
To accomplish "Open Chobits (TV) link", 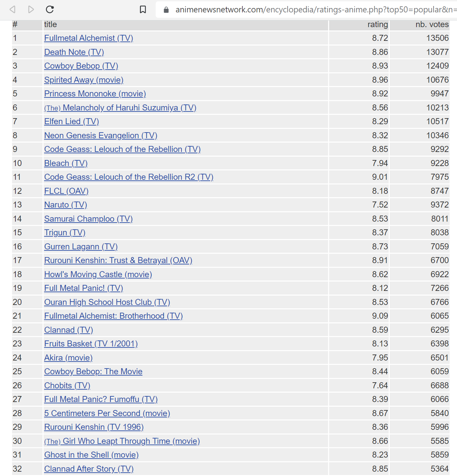I will click(67, 386).
